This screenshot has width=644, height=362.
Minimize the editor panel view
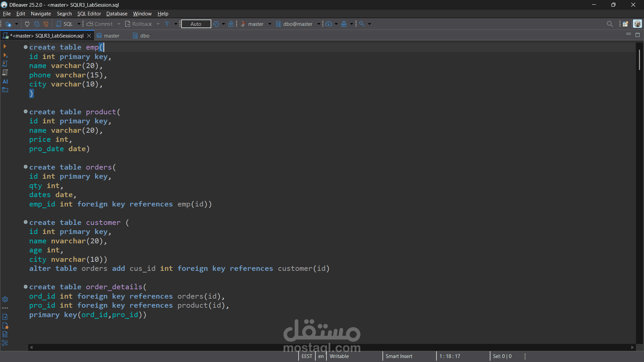[x=629, y=35]
